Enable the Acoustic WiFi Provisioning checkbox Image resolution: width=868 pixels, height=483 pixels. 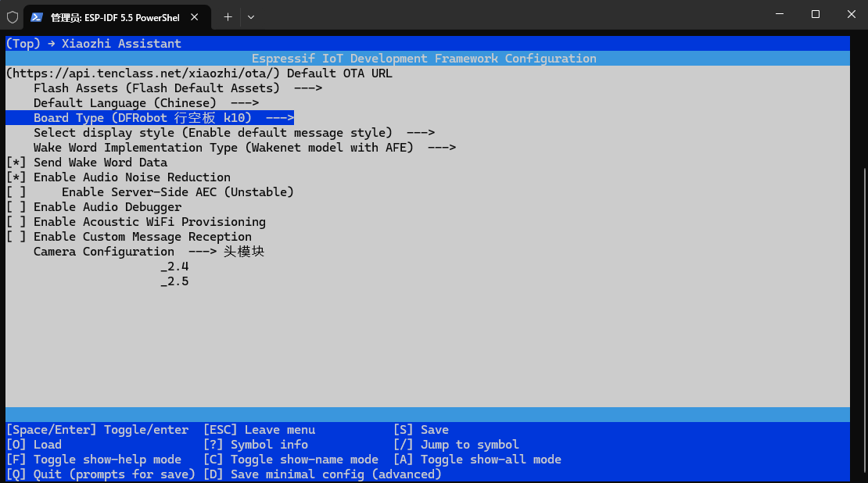[16, 223]
